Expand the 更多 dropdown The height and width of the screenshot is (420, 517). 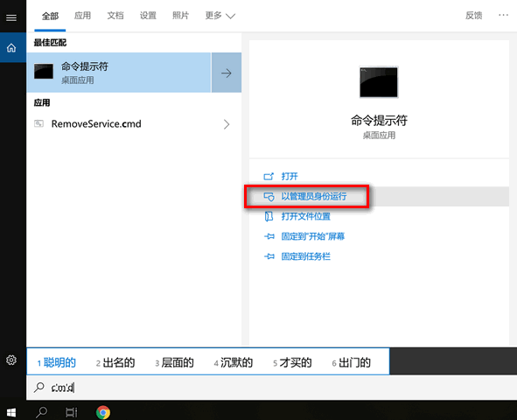pos(220,16)
